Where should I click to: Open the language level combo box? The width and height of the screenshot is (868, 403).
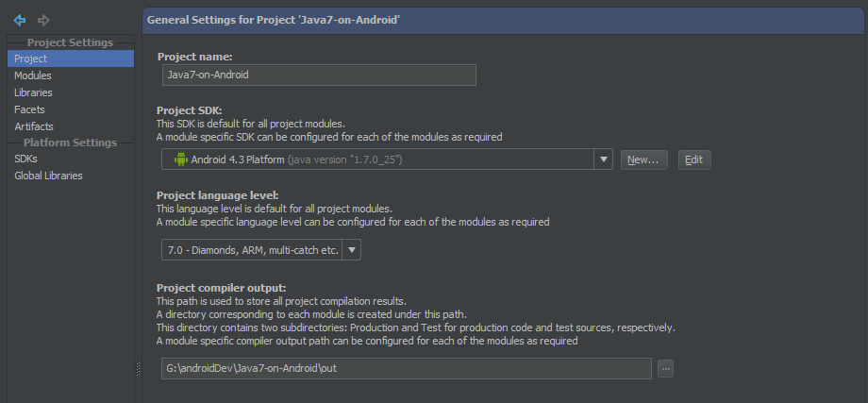(x=261, y=250)
